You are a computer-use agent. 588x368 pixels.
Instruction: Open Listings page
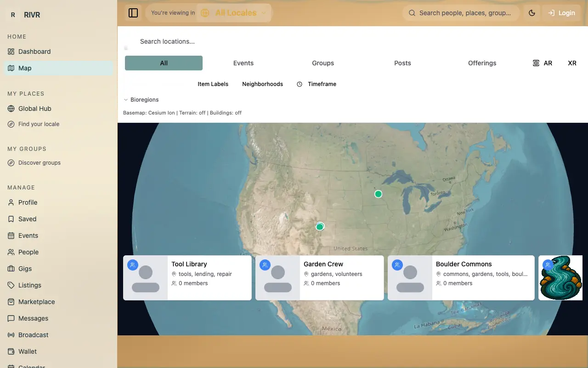58,285
